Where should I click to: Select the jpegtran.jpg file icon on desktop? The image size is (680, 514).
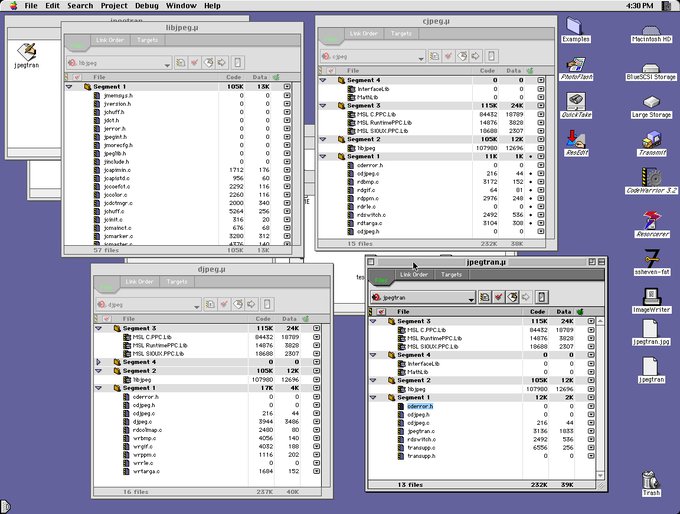click(651, 333)
